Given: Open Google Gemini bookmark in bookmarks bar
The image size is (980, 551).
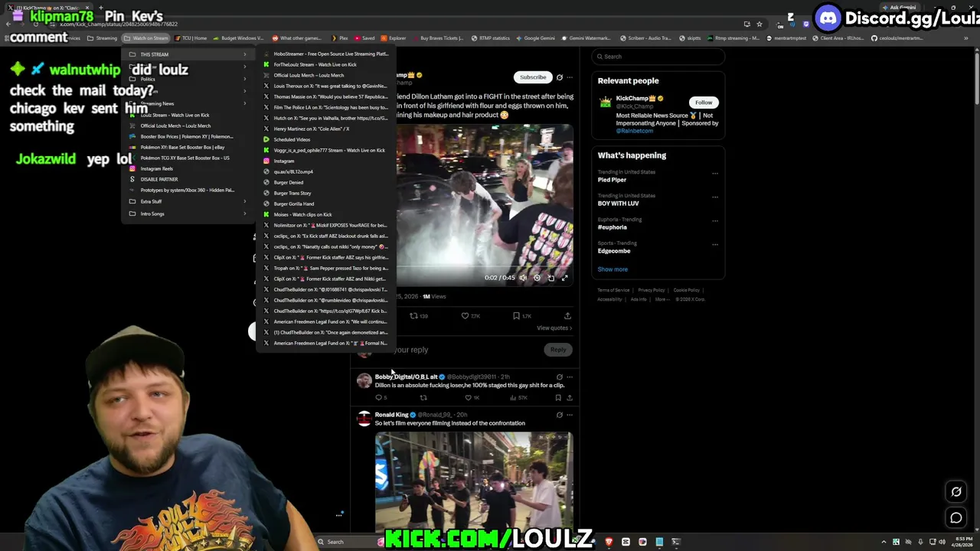Looking at the screenshot, I should pyautogui.click(x=535, y=38).
